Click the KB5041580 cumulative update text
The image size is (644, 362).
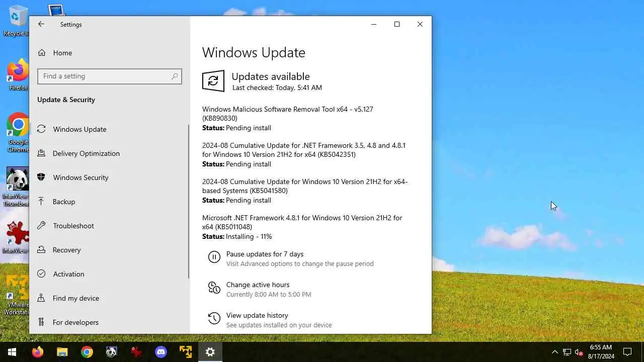tap(305, 186)
